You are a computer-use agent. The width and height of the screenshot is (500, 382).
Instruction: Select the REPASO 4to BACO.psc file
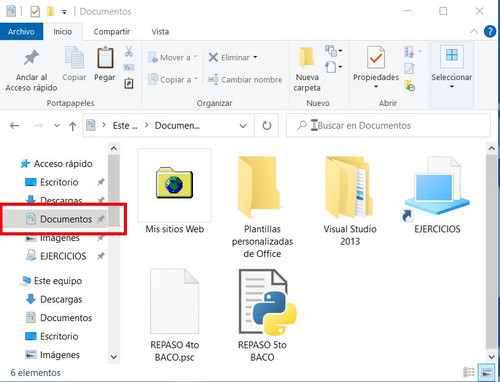(175, 315)
